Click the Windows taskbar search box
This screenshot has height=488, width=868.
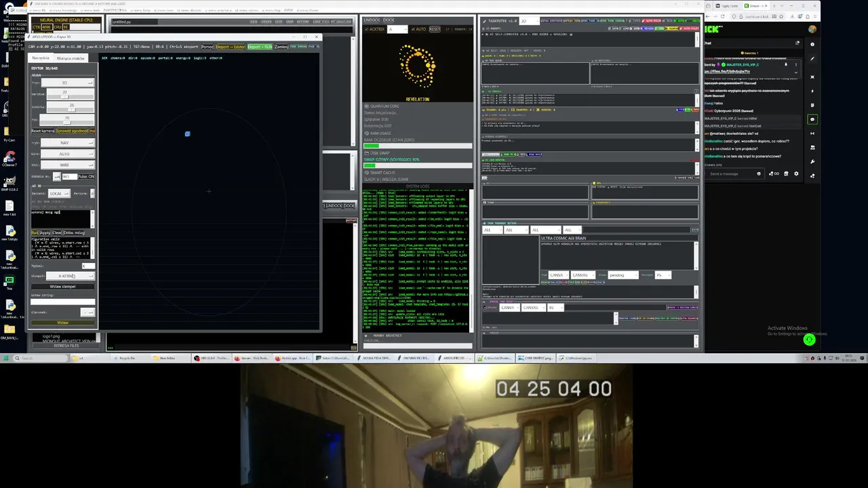click(40, 358)
